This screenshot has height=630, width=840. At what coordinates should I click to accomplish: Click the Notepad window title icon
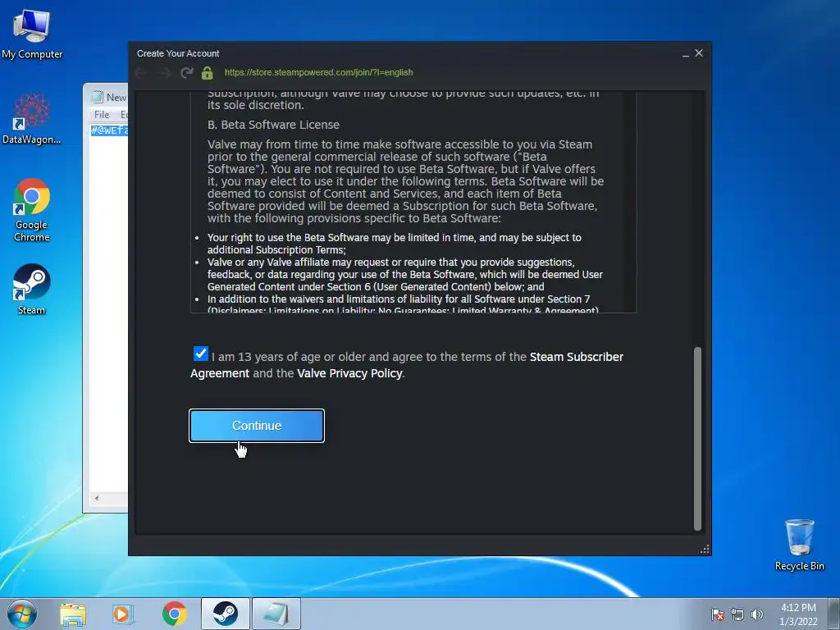click(x=98, y=97)
